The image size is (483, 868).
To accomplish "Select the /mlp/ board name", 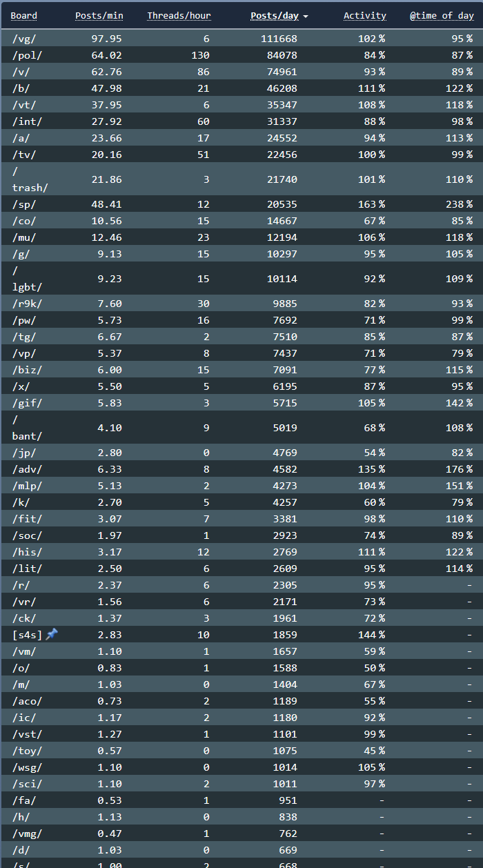I will pos(27,486).
